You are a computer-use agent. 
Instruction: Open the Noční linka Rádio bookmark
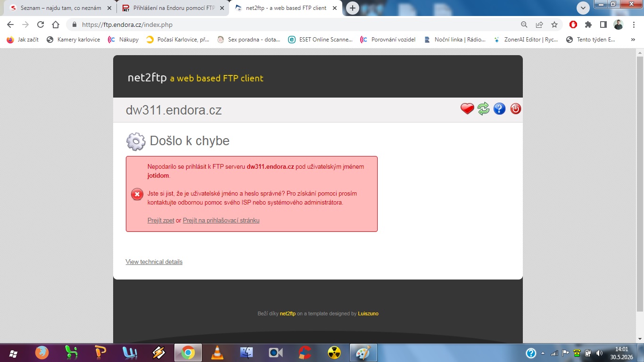(455, 40)
